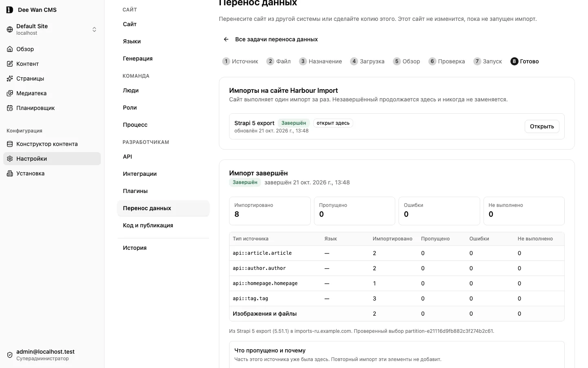Click Открыть for Strapi 5 export
Viewport: 588px width, 368px height.
542,126
